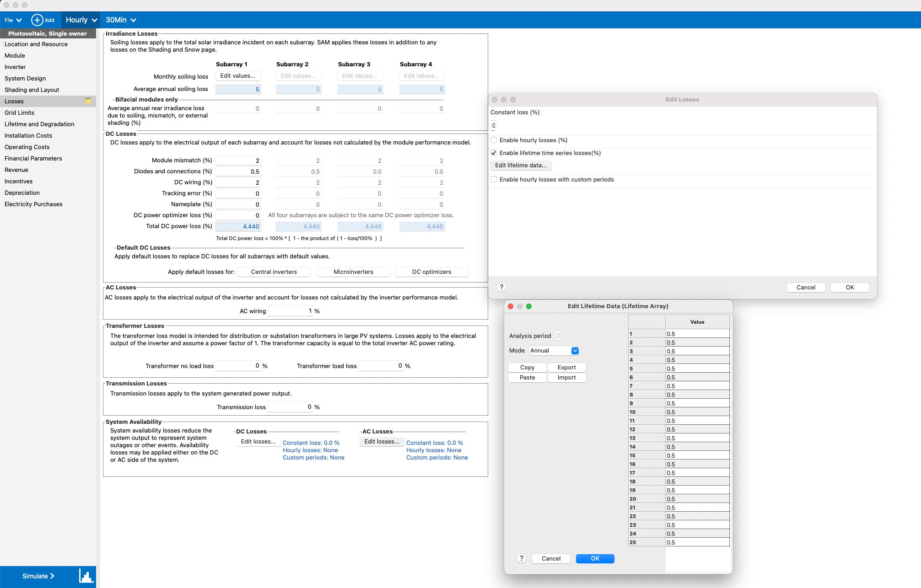The width and height of the screenshot is (921, 588).
Task: Enable hourly losses with custom periods
Action: [x=494, y=180]
